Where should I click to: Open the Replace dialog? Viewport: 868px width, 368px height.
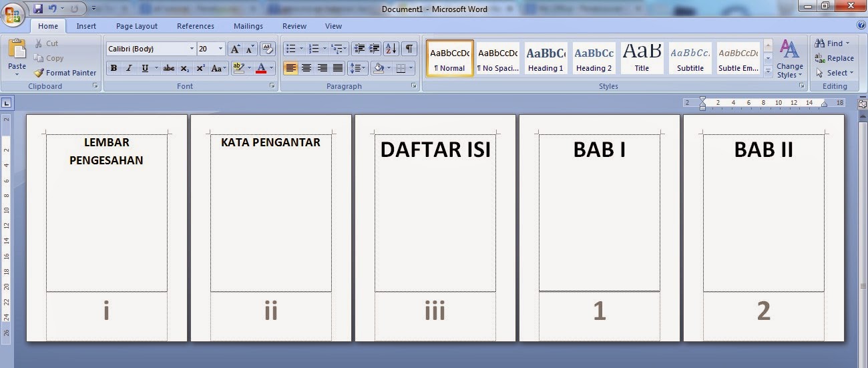click(835, 58)
